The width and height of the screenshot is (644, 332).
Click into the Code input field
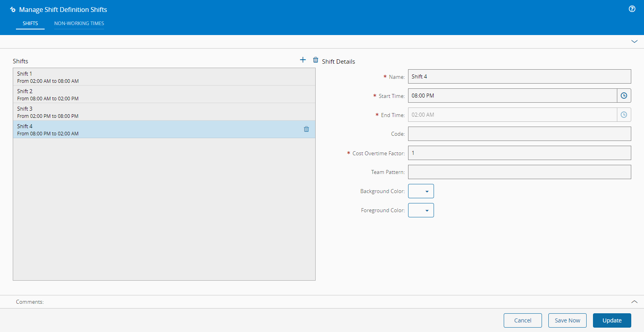tap(519, 134)
